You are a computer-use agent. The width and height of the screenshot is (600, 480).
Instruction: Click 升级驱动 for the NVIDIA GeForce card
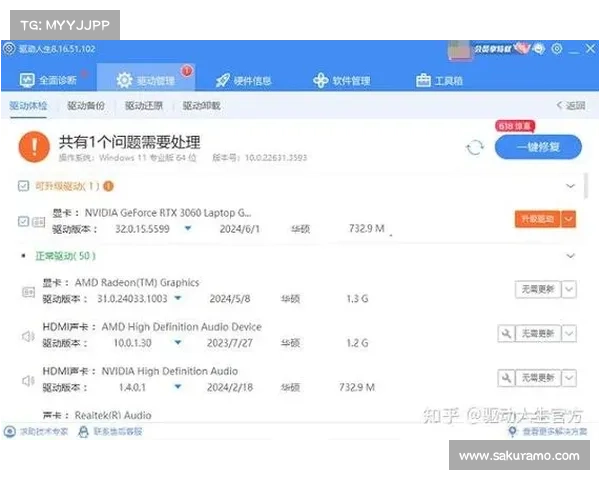coord(538,219)
